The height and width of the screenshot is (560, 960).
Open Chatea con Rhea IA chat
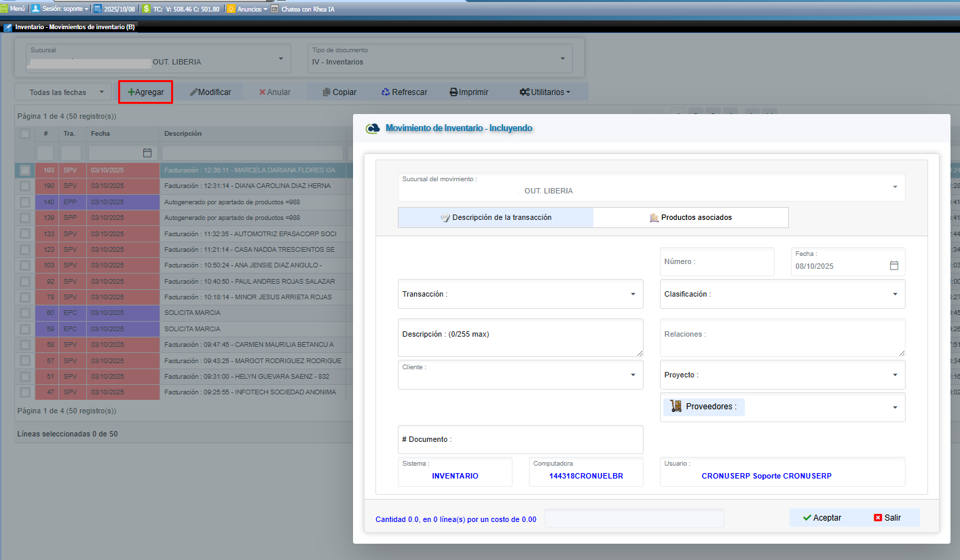click(303, 9)
